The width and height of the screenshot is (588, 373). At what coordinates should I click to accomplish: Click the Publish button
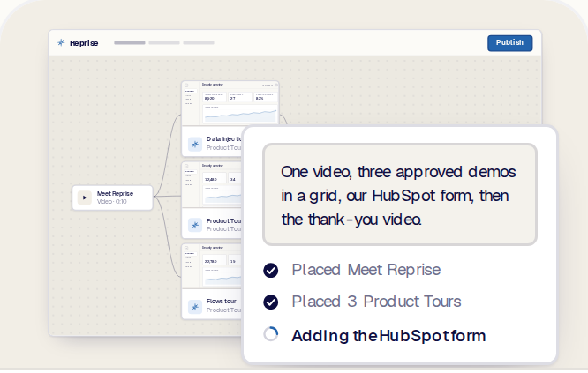(509, 43)
